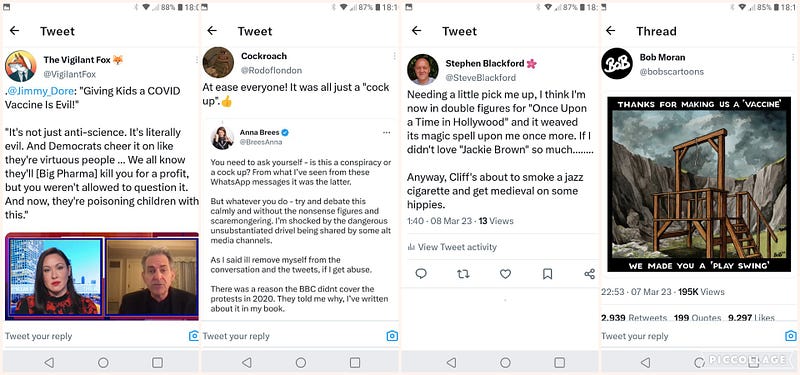Open camera in Cockroach tweet reply bar

pos(392,336)
